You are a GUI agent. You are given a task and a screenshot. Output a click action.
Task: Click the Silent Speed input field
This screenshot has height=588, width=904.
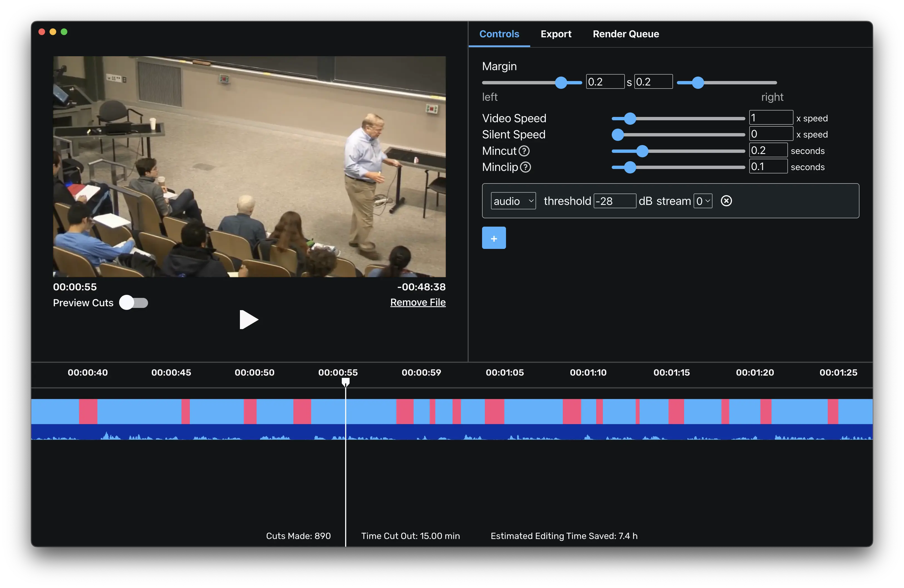tap(771, 134)
